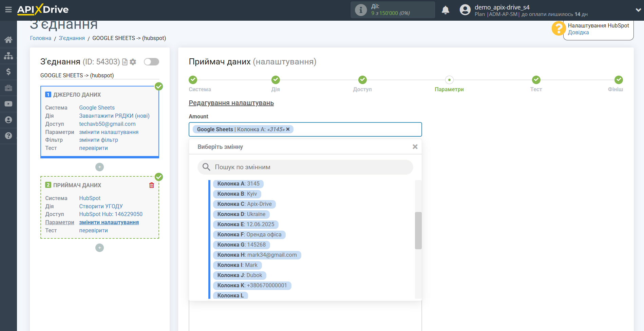Delete data receiver with trash icon
Image resolution: width=644 pixels, height=331 pixels.
coord(152,185)
